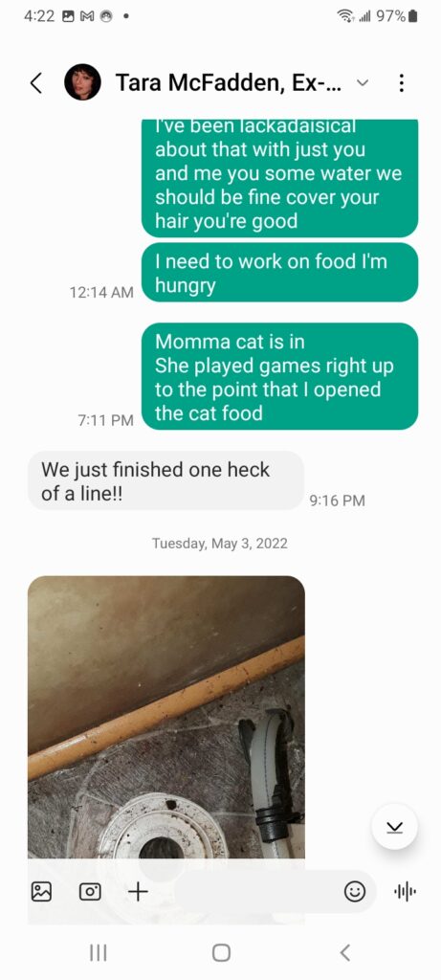The width and height of the screenshot is (441, 980).
Task: Tap the Android home navigation button
Action: tap(221, 952)
